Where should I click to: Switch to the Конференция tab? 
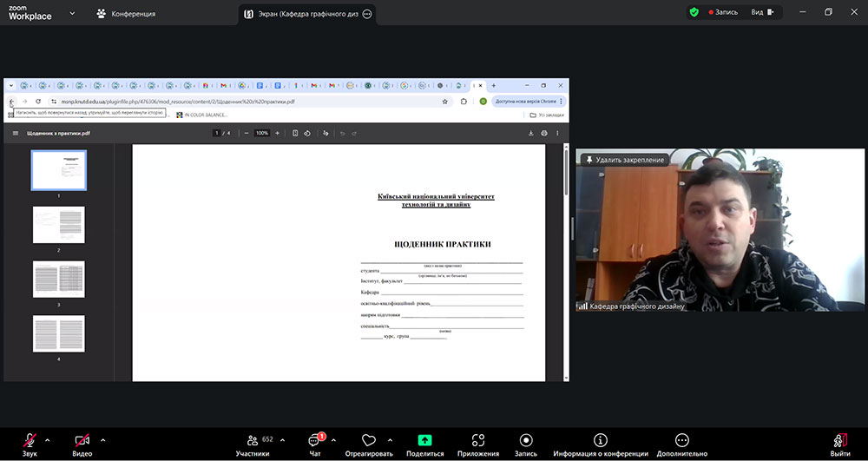pyautogui.click(x=127, y=14)
